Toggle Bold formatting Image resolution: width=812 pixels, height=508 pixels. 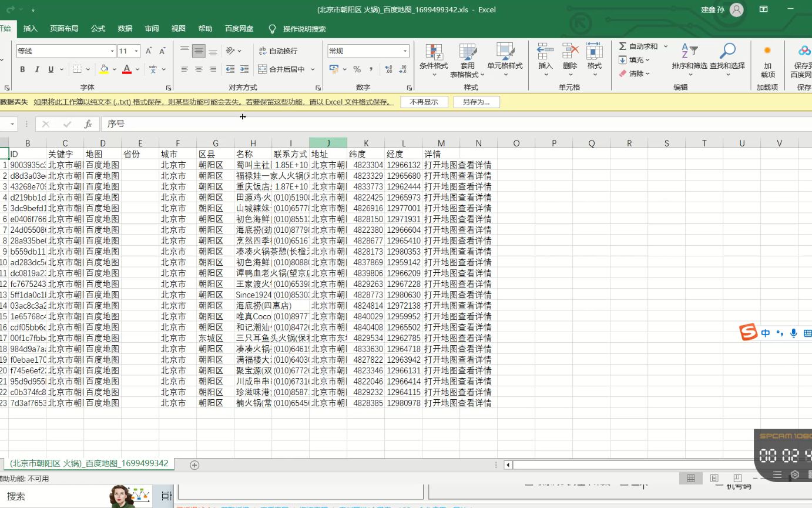pos(22,69)
